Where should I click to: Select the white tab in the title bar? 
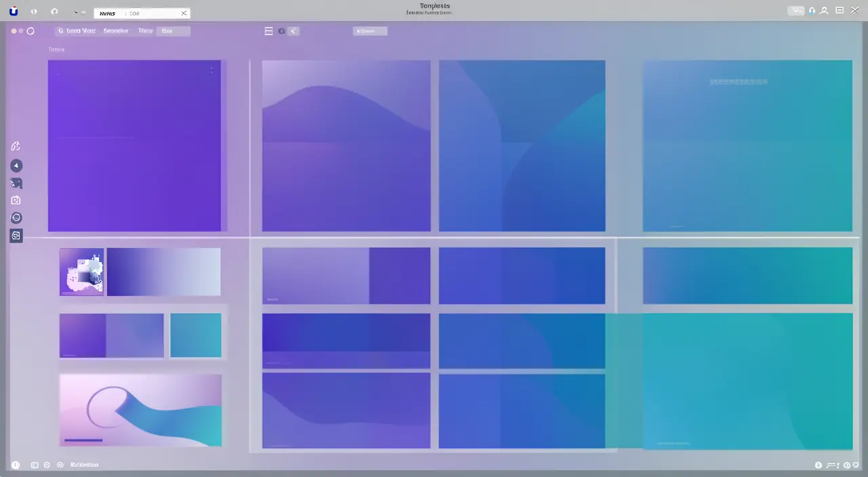pos(142,13)
